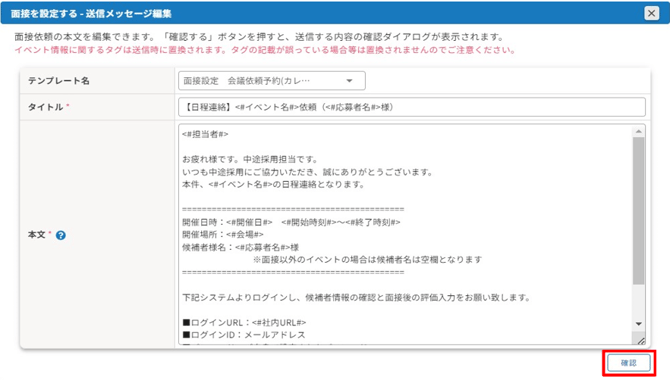Click the 本文 label
Viewport: 670px width, 380px height.
pos(37,235)
